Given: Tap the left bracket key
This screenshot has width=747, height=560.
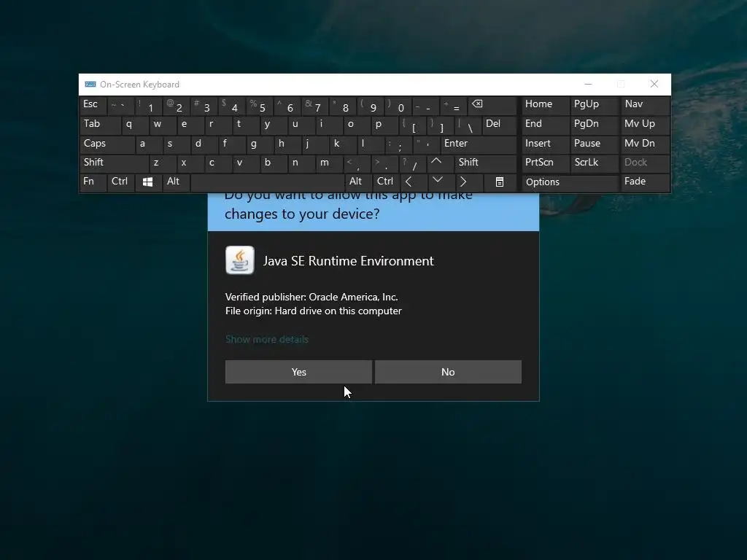Looking at the screenshot, I should (x=412, y=124).
